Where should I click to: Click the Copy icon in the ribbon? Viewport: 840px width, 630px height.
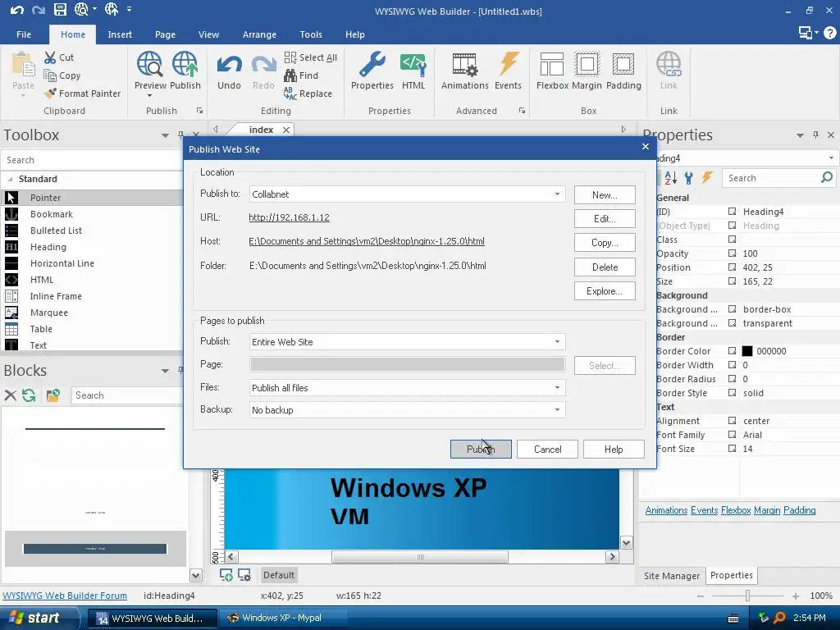[x=50, y=75]
